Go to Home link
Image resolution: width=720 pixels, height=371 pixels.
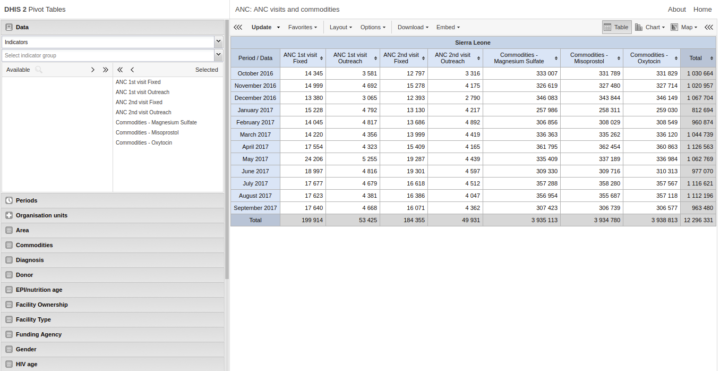click(x=703, y=9)
